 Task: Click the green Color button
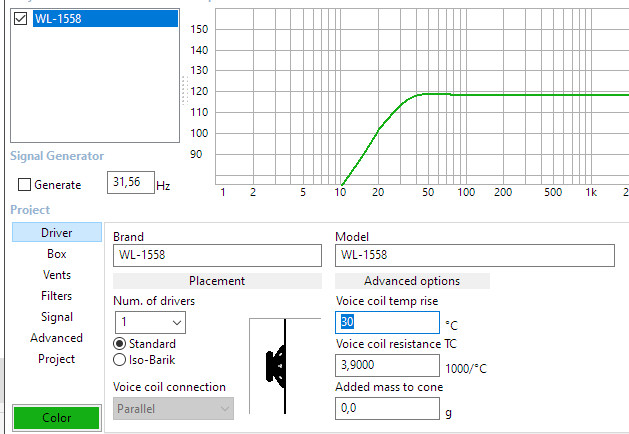[x=57, y=418]
